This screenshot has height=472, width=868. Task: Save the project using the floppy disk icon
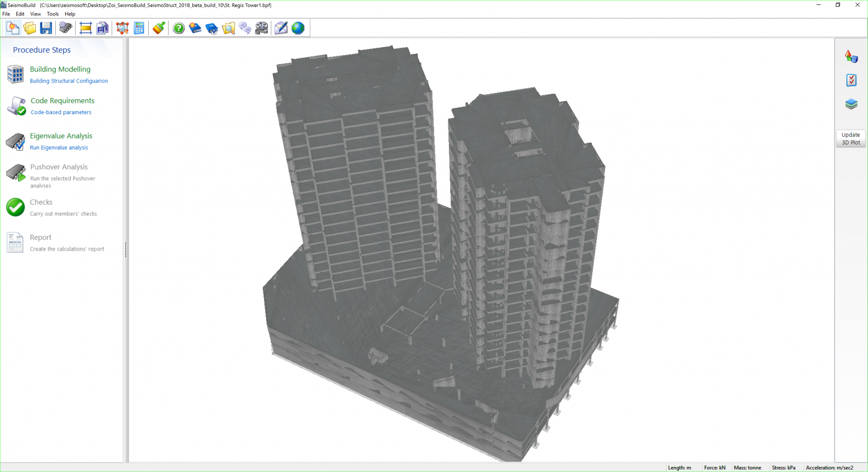click(46, 28)
